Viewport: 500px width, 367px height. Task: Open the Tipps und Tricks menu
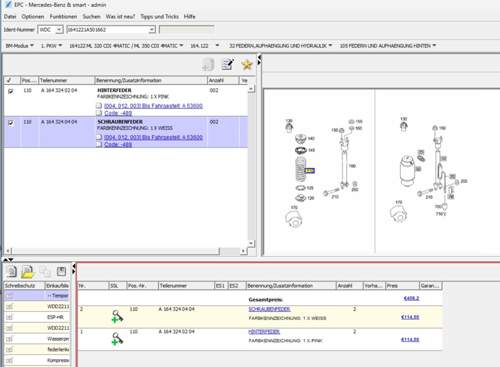click(159, 16)
